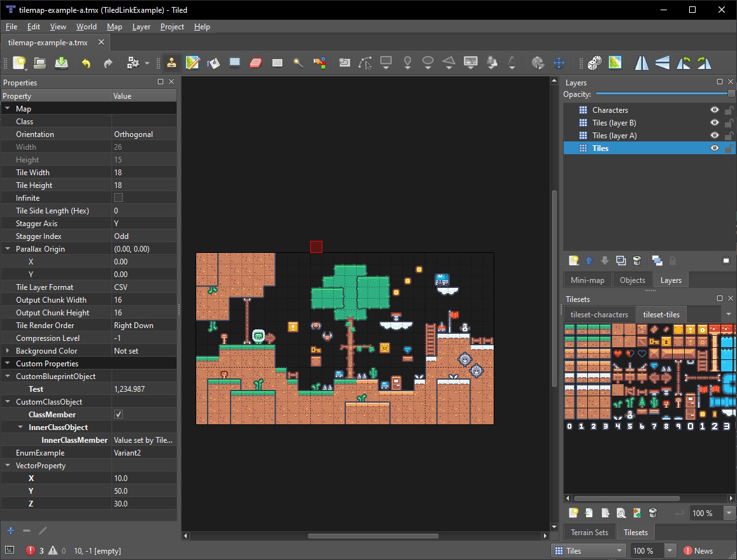Open the console icon in status bar
737x560 pixels.
pos(10,550)
